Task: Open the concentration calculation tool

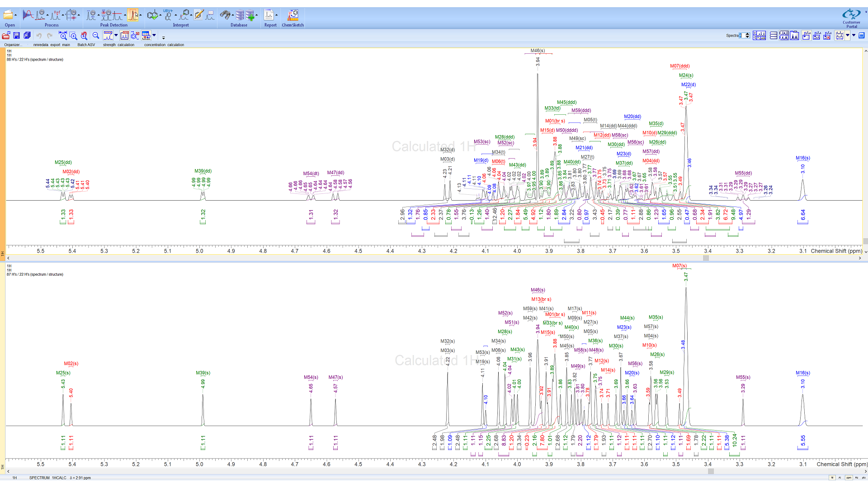Action: pyautogui.click(x=146, y=36)
